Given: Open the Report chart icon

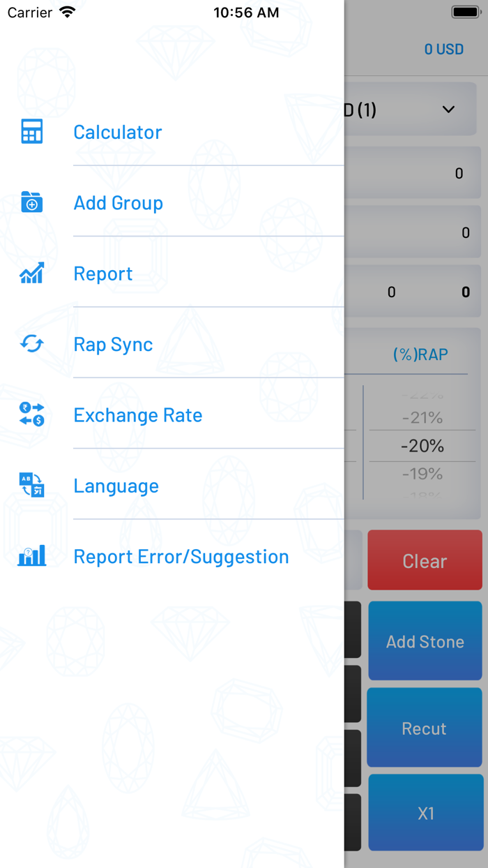Looking at the screenshot, I should click(x=31, y=274).
